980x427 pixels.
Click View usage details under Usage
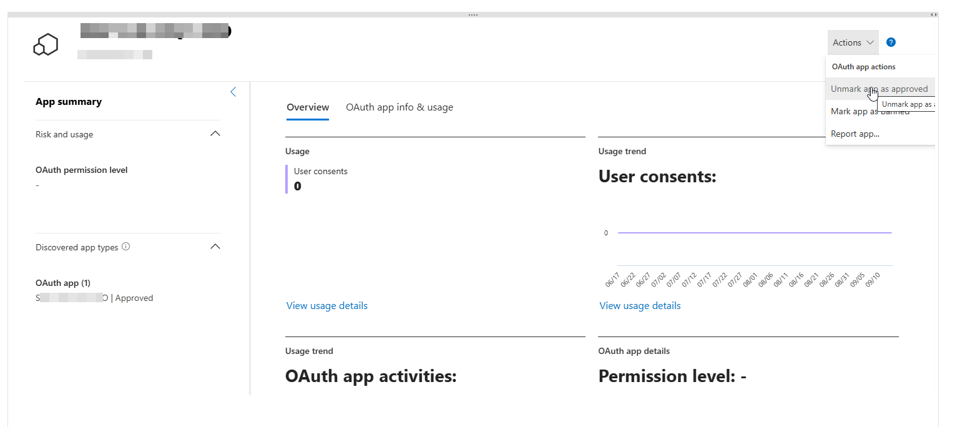pos(327,306)
